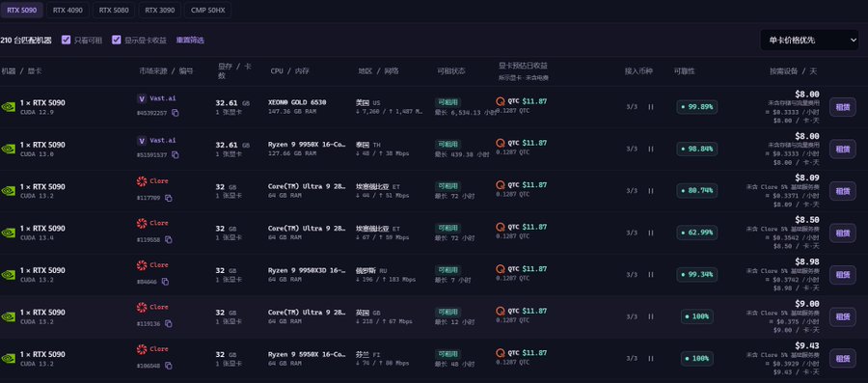Viewport: 868px width, 383px height.
Task: Open the 单卡价格优先 sort dropdown
Action: (809, 40)
